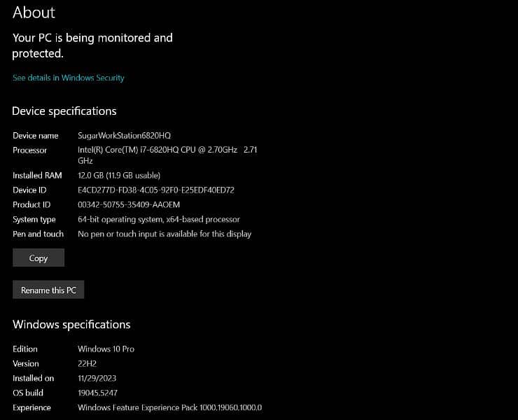Select the No pen or touch input text
Screen dimensions: 518x420
click(164, 234)
